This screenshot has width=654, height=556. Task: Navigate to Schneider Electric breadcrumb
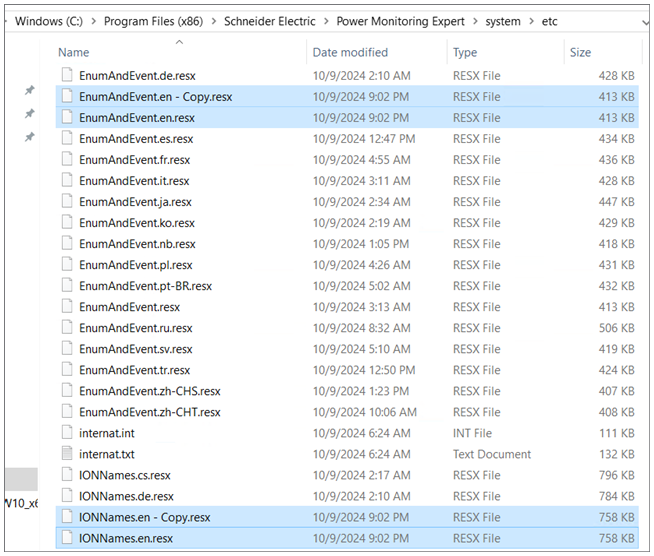tap(269, 21)
